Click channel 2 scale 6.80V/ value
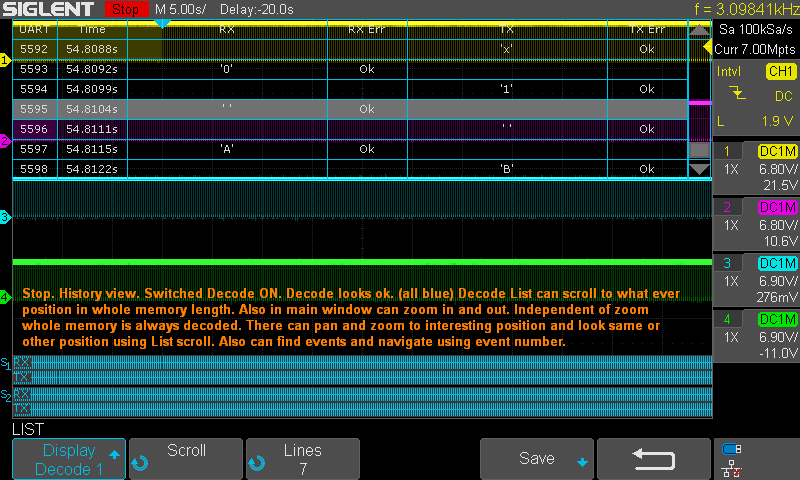 (778, 224)
